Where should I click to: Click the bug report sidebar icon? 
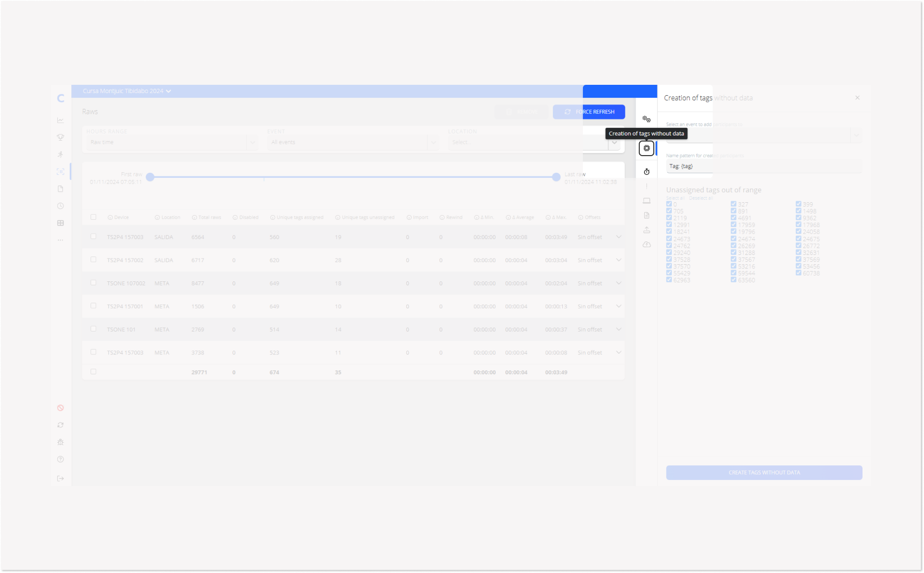(x=60, y=442)
